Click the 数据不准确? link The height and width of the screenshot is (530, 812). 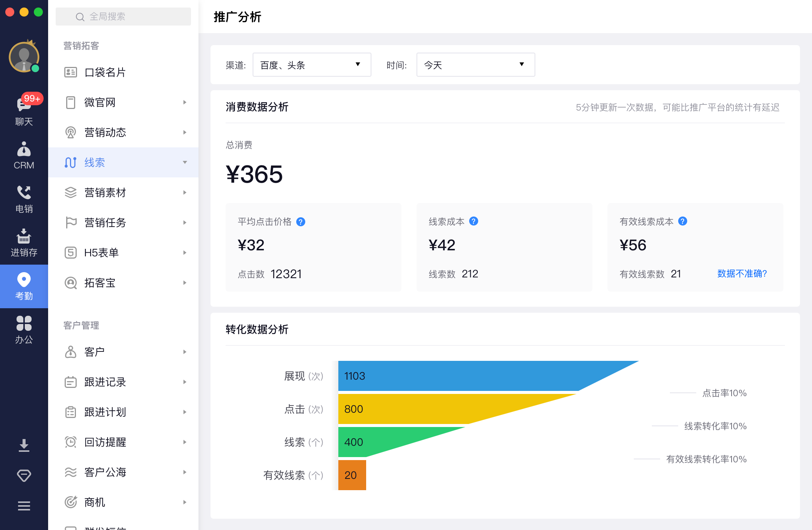(x=742, y=274)
